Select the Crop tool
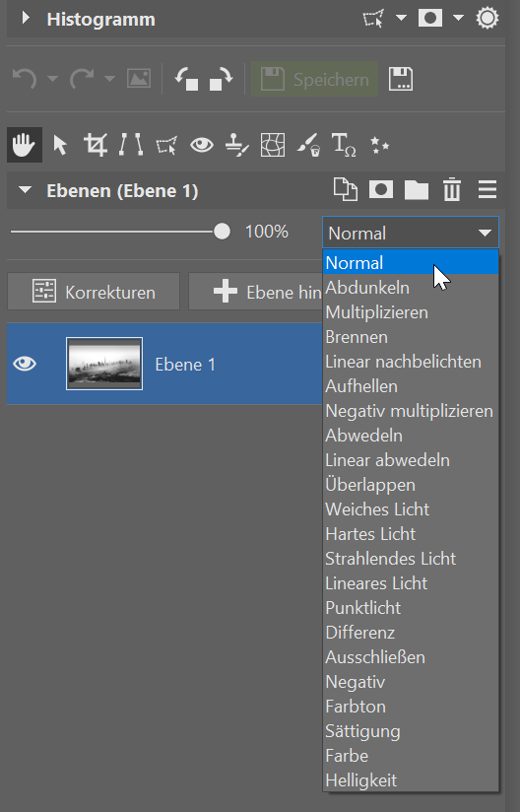The image size is (520, 812). tap(96, 145)
